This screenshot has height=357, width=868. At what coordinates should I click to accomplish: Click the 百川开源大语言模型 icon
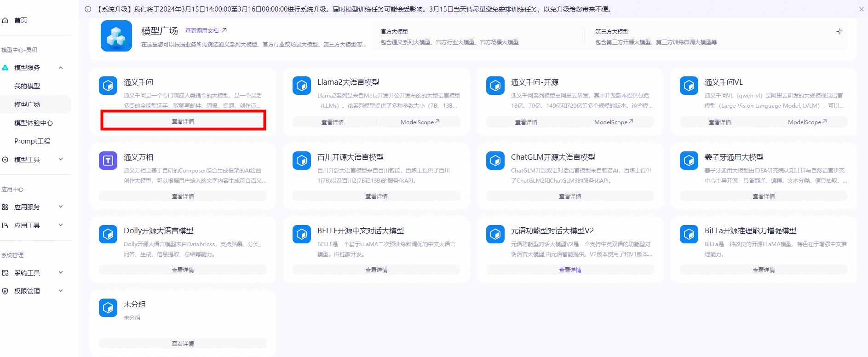302,161
